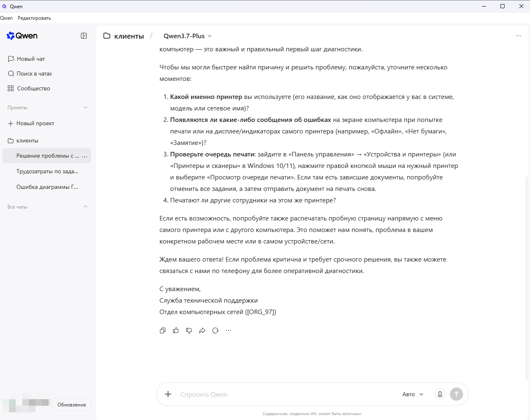
Task: Maximize the Qwen window
Action: coord(502,6)
